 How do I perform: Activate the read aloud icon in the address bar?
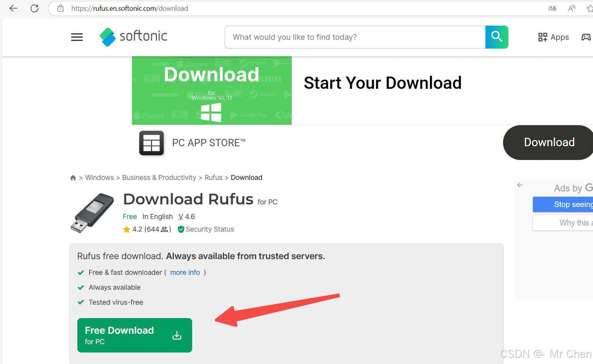click(x=572, y=8)
